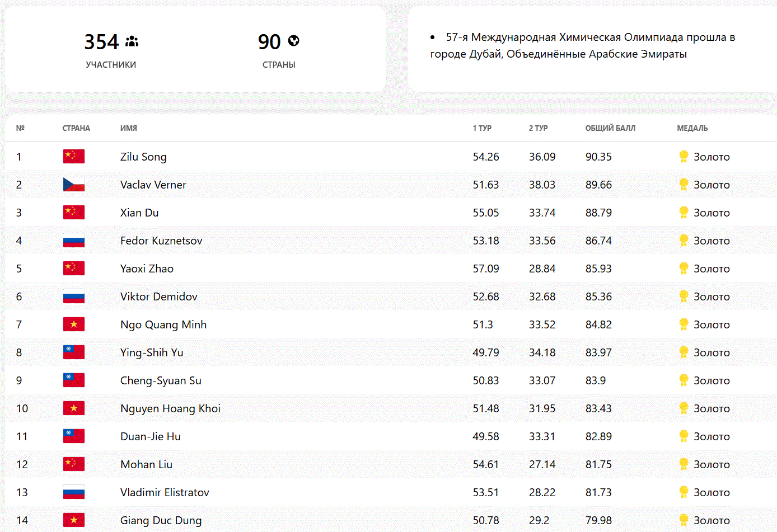Click Russian flag next to Fedor Kuznetsov
777x532 pixels.
click(74, 241)
